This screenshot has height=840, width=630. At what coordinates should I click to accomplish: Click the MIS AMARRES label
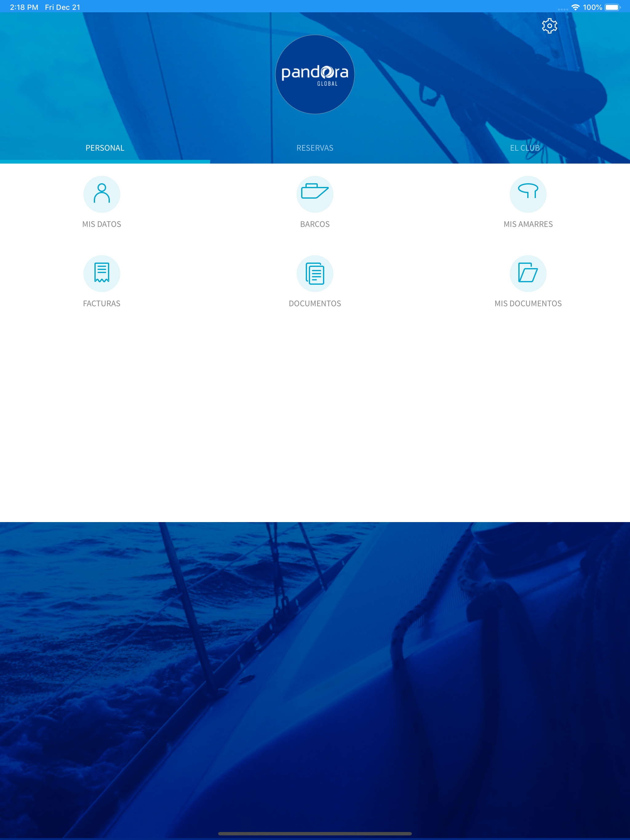(x=528, y=224)
